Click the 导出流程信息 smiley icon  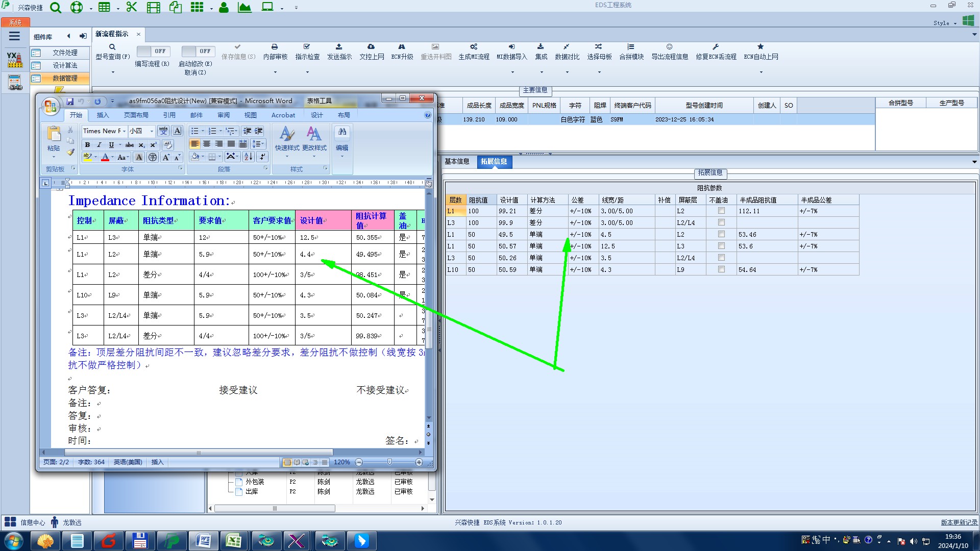669,46
